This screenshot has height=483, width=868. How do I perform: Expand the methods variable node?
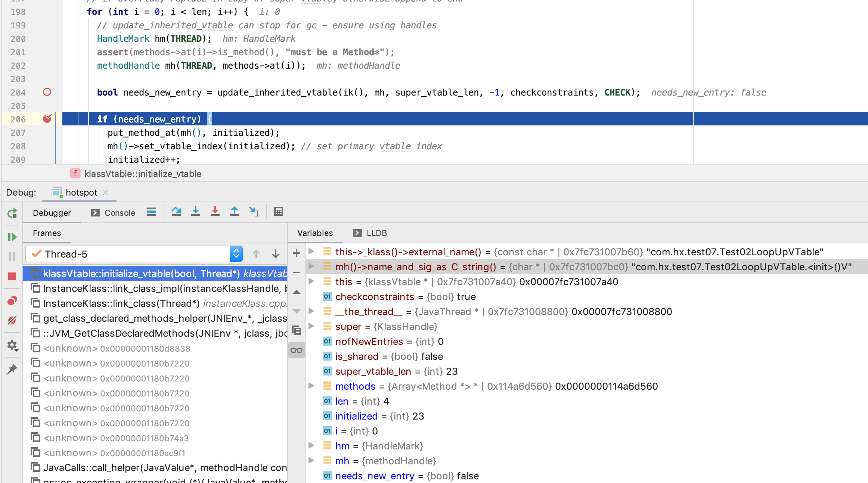(x=311, y=386)
